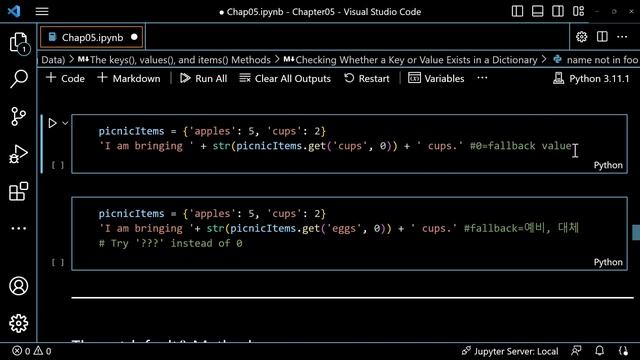Viewport: 640px width, 360px height.
Task: Expand run options chevron beside run button
Action: (x=65, y=123)
